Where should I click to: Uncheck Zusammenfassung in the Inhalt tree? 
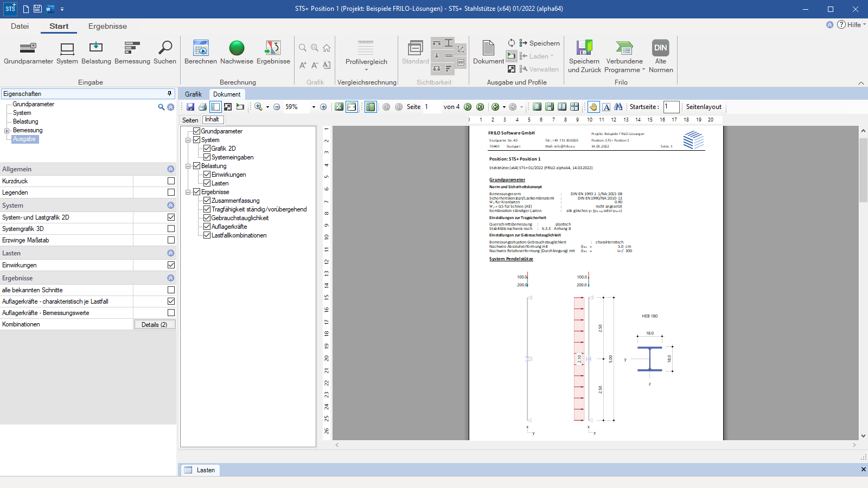pyautogui.click(x=207, y=201)
